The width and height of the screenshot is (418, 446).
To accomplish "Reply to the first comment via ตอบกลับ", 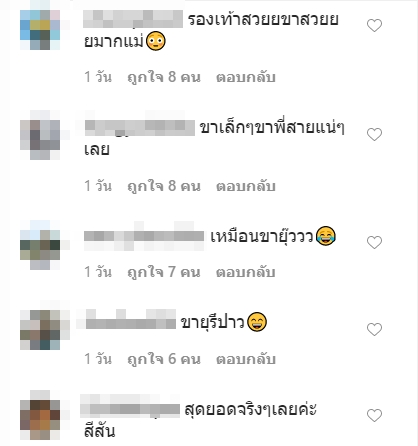I will coord(246,77).
